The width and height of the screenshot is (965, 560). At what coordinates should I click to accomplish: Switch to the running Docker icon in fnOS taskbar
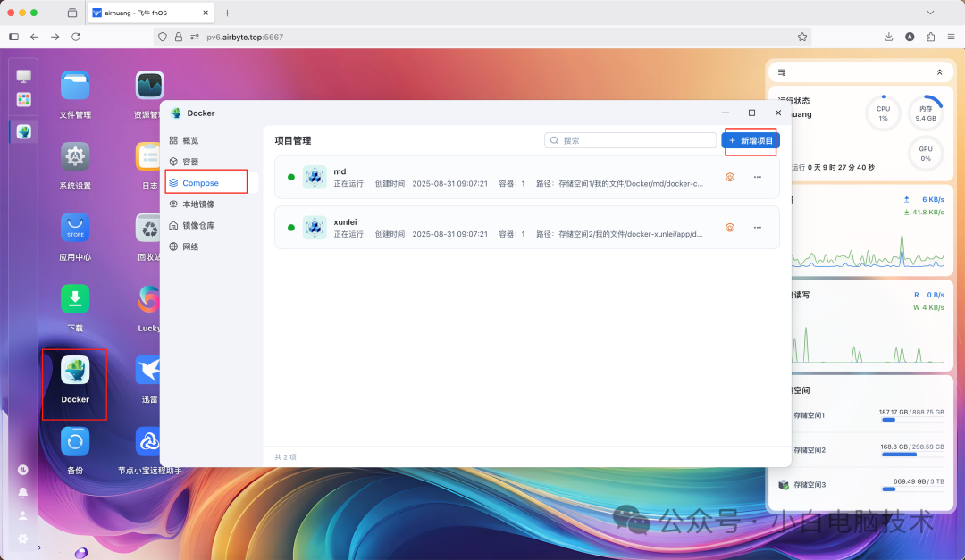click(23, 131)
